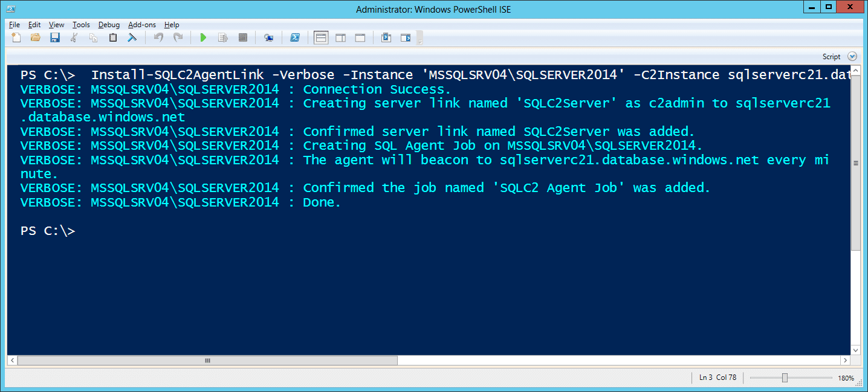This screenshot has height=392, width=868.
Task: Toggle script pane shown on right layout
Action: point(340,37)
